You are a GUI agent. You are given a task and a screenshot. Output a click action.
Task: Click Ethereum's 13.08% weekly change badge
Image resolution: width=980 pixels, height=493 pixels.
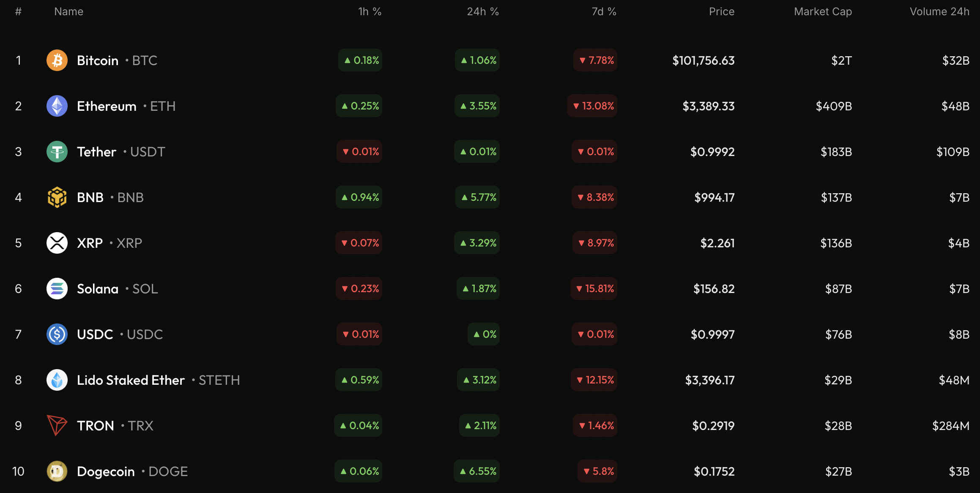coord(592,106)
